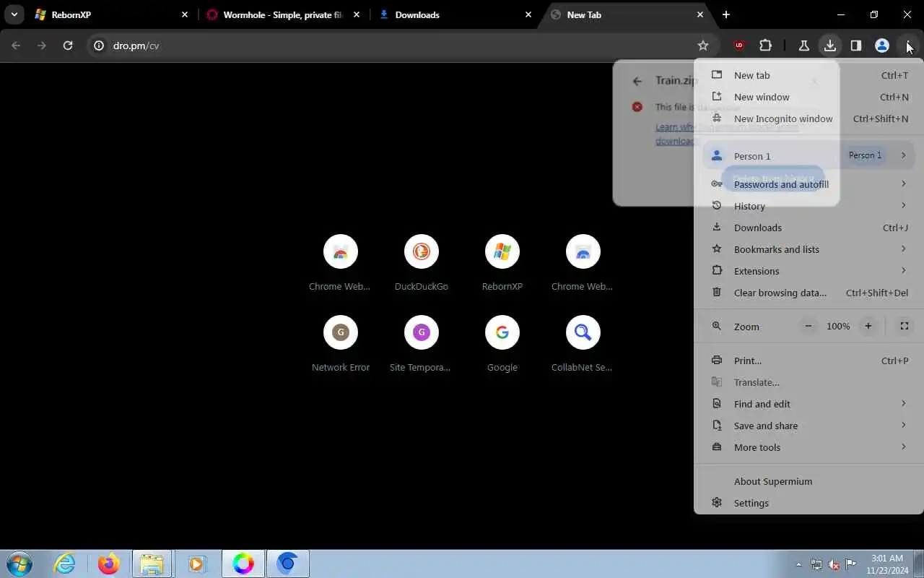Open the profile avatar icon in toolbar
This screenshot has width=924, height=578.
[x=881, y=46]
